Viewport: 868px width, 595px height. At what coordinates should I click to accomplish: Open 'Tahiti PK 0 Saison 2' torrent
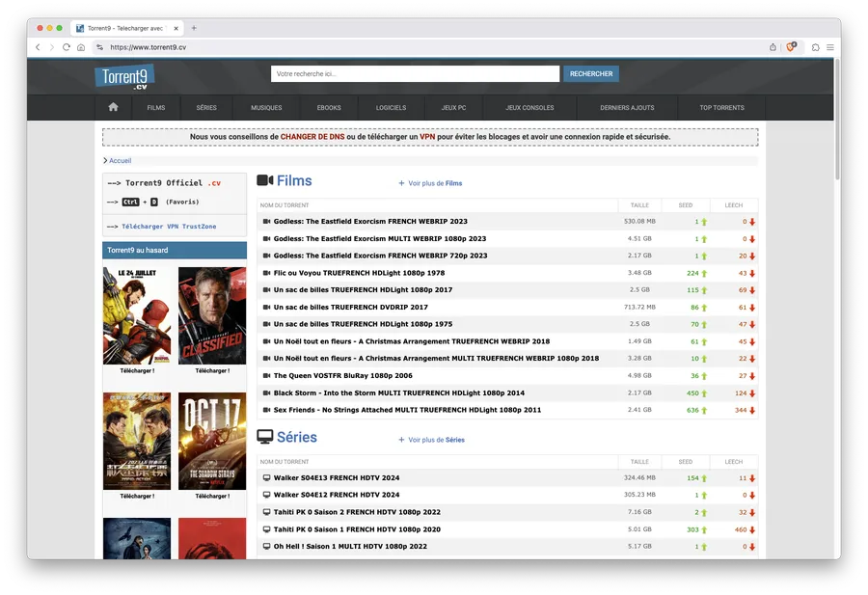(x=357, y=512)
